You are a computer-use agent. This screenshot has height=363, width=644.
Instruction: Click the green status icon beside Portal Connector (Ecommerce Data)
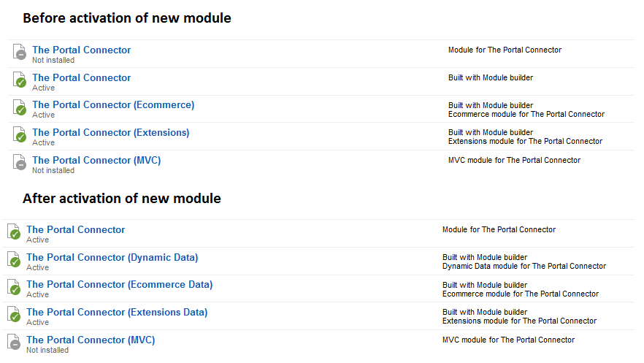14,287
